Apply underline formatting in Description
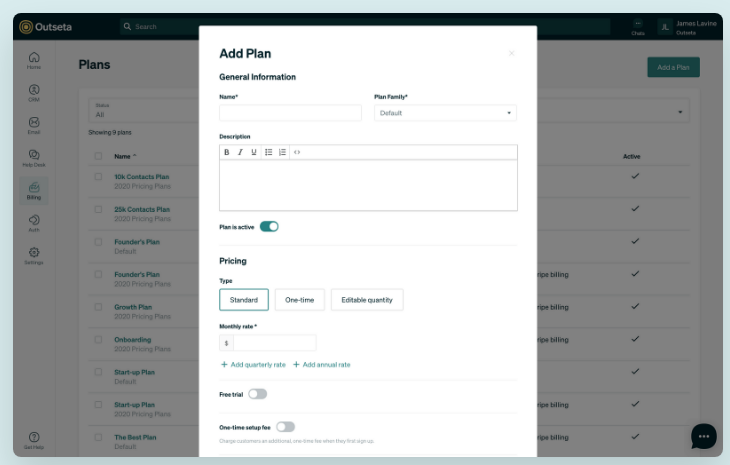 [x=254, y=152]
